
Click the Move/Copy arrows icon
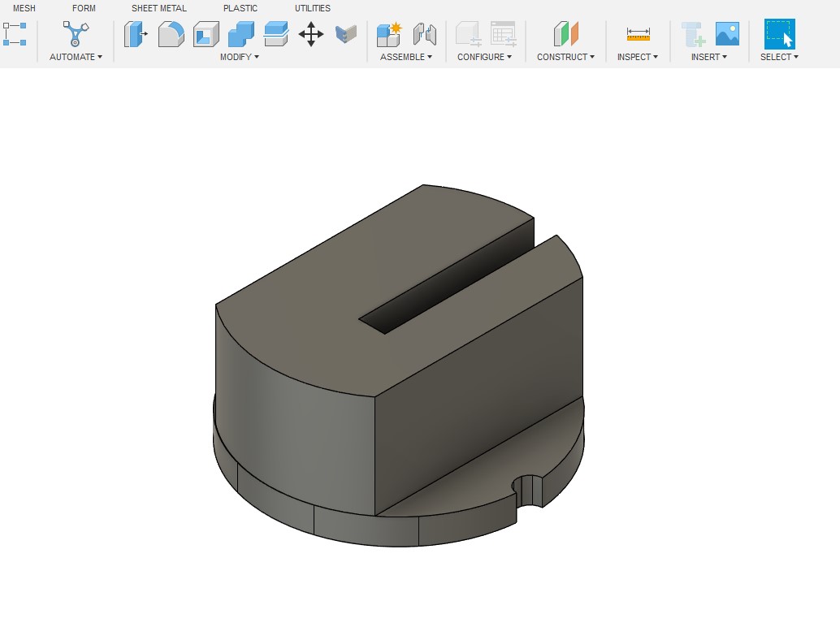pyautogui.click(x=311, y=34)
